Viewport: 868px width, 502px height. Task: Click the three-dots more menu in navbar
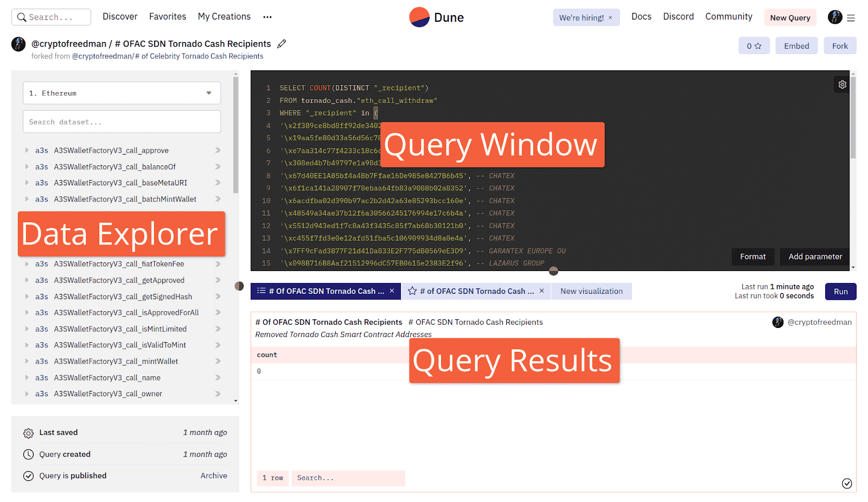click(267, 17)
